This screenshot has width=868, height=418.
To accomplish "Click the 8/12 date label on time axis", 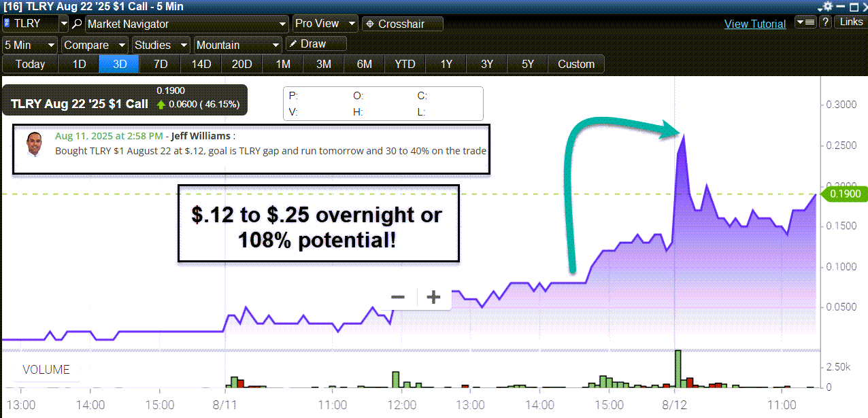I will (x=674, y=405).
